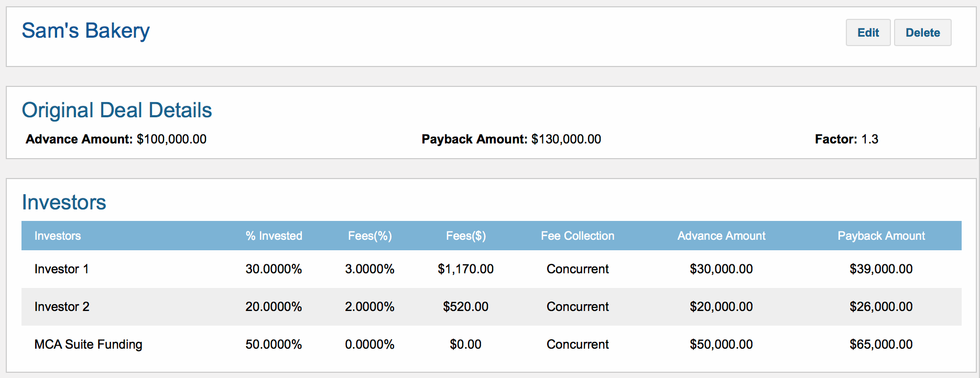Click the Investors section heading
The image size is (980, 378).
pos(64,203)
